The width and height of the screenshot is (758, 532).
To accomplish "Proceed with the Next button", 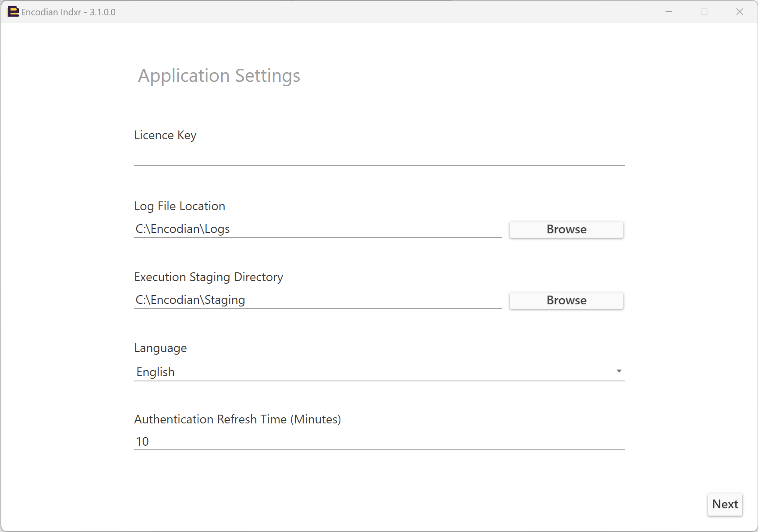I will coord(725,504).
